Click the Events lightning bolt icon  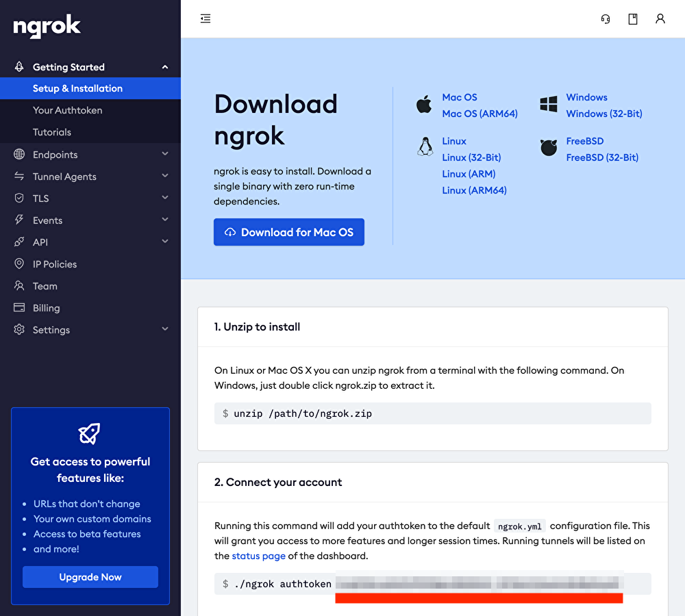[x=19, y=220]
